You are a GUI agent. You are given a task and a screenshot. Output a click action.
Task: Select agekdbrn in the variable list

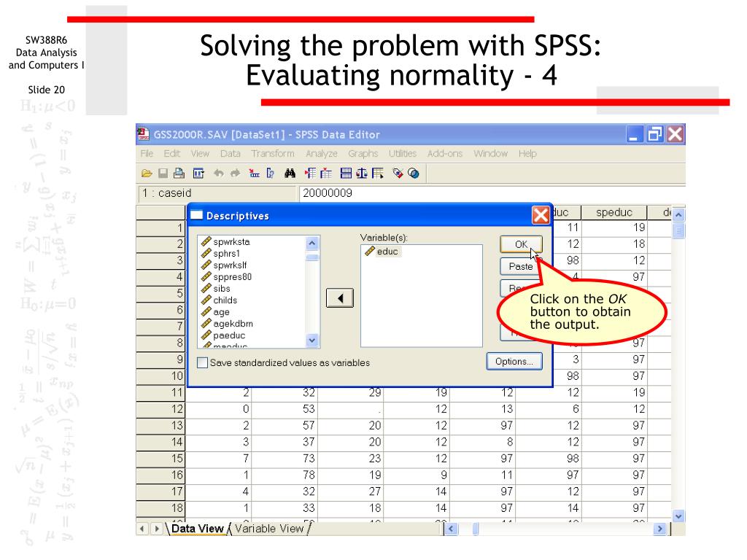[228, 323]
